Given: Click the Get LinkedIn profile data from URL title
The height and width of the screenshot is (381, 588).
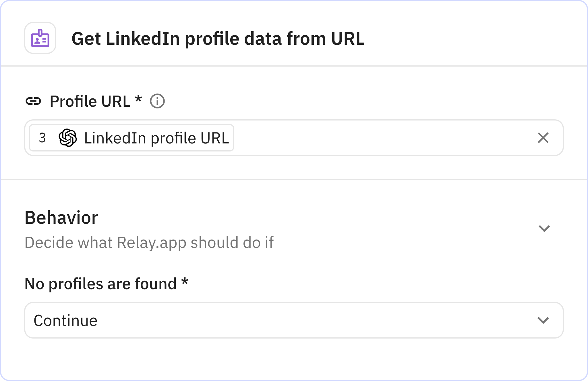Looking at the screenshot, I should coord(218,38).
